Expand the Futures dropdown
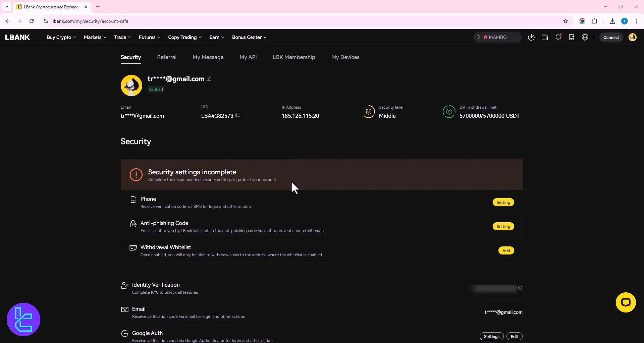644x343 pixels. click(150, 37)
